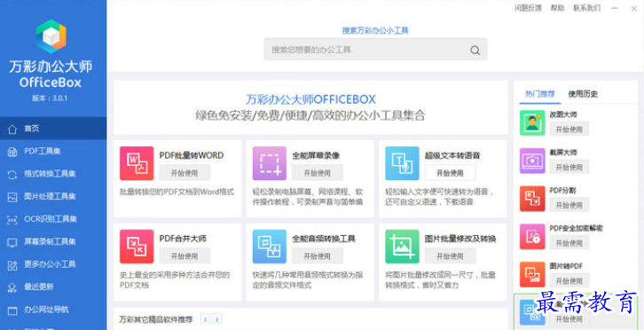Screen dimensions: 644x330
Task: Launch 截屏大师 using 开始使用
Action: pos(569,167)
